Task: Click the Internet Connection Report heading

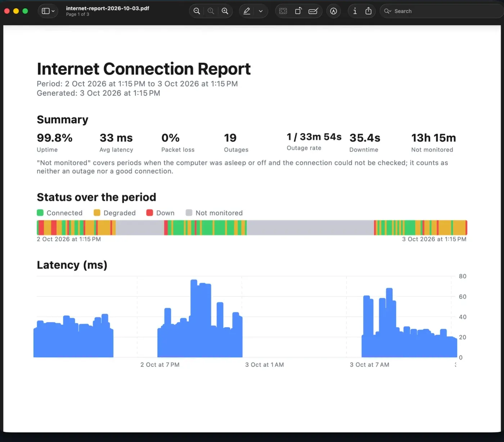Action: pos(144,69)
